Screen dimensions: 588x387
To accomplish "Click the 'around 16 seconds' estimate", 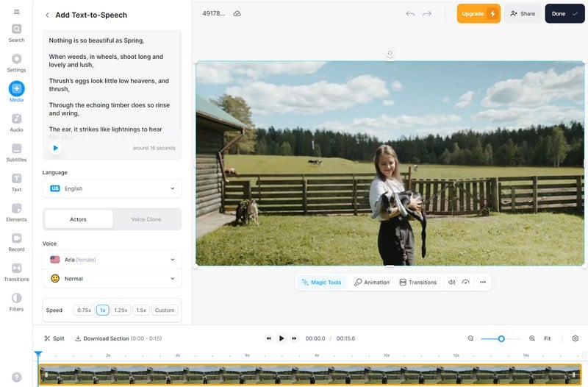I will 154,148.
